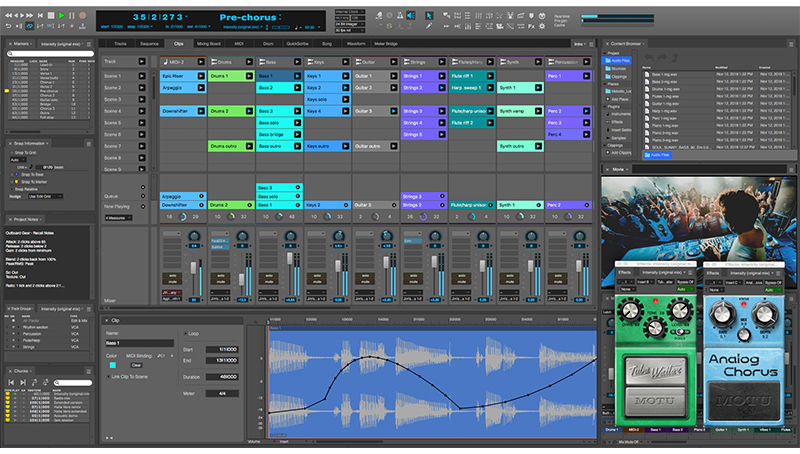Click the Bass channel pan knob
800x454 pixels.
[x=290, y=236]
